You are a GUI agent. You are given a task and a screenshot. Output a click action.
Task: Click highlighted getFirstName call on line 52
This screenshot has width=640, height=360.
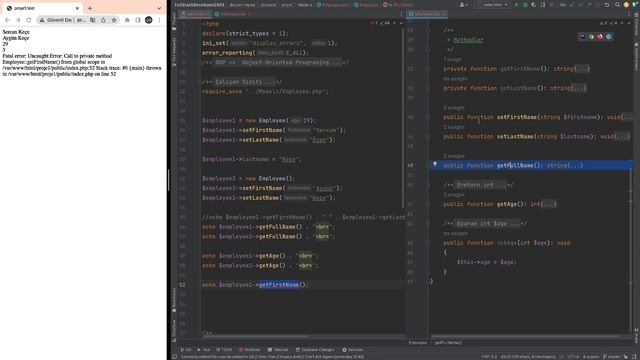[x=279, y=284]
